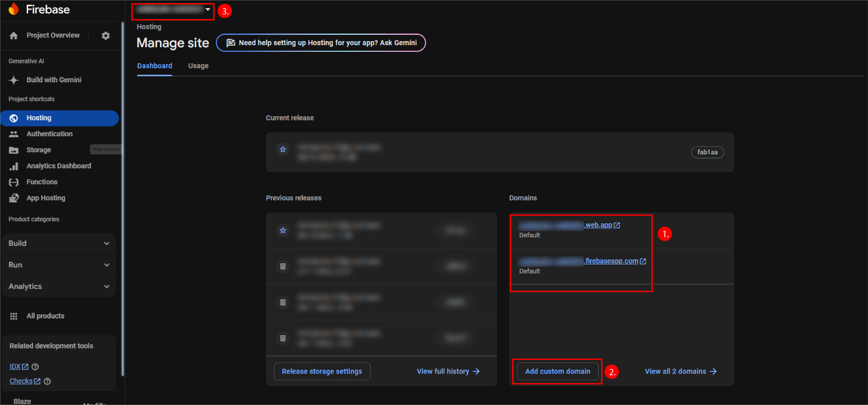Click the Build with Gemini sparkle icon
The image size is (868, 405).
(13, 80)
